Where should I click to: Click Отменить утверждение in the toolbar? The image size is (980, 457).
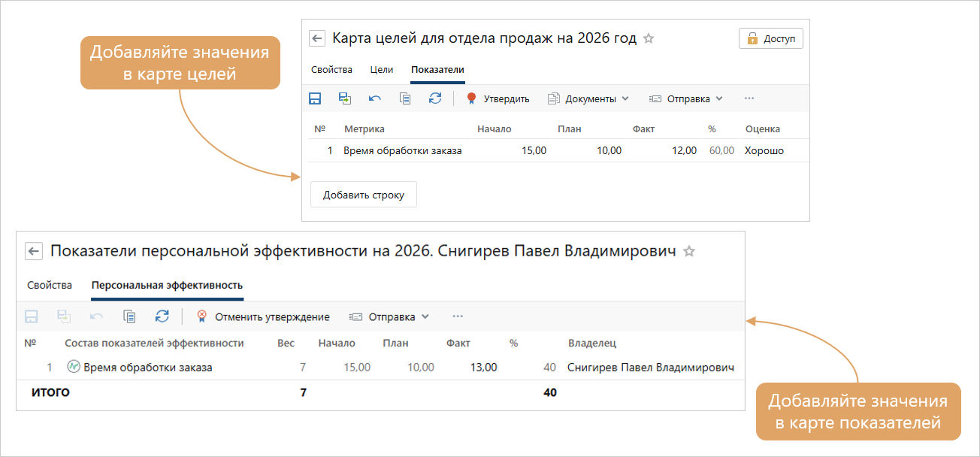[263, 316]
